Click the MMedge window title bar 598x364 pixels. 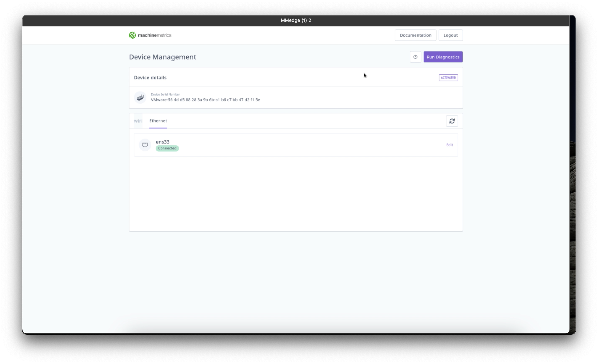pyautogui.click(x=296, y=21)
